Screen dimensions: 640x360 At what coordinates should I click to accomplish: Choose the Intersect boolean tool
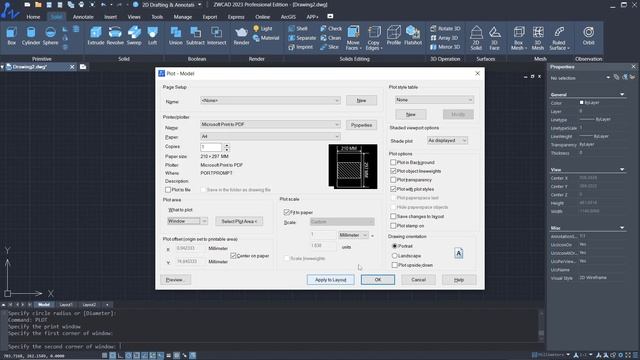pyautogui.click(x=216, y=36)
